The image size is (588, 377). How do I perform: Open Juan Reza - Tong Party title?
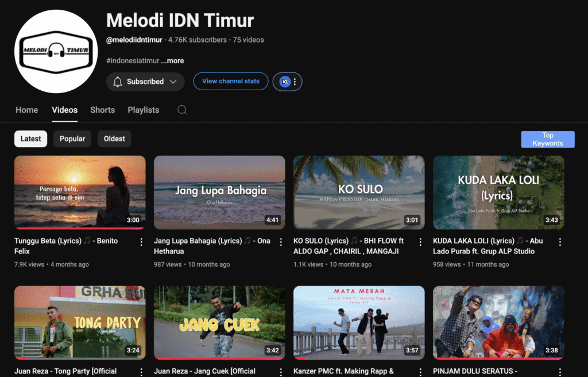pos(65,371)
